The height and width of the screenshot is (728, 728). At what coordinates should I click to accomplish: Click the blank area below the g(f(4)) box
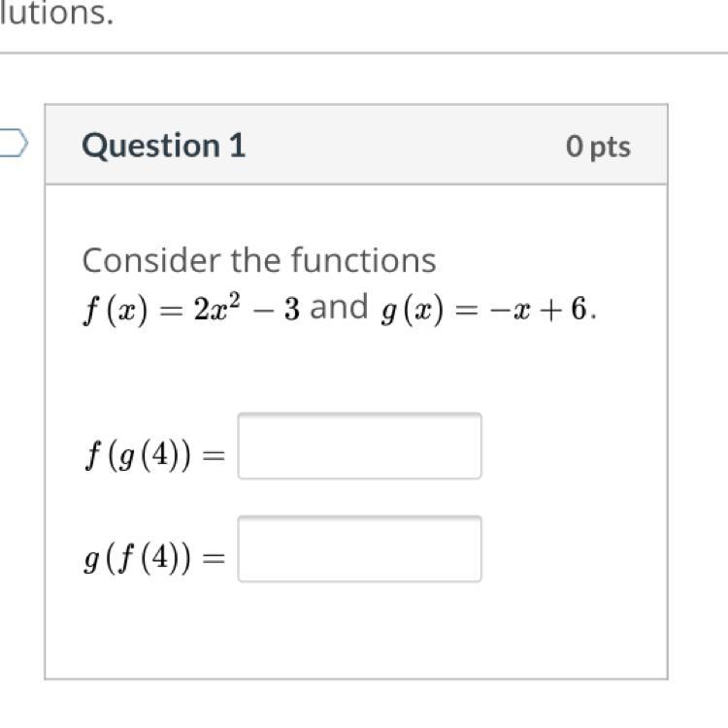click(359, 631)
